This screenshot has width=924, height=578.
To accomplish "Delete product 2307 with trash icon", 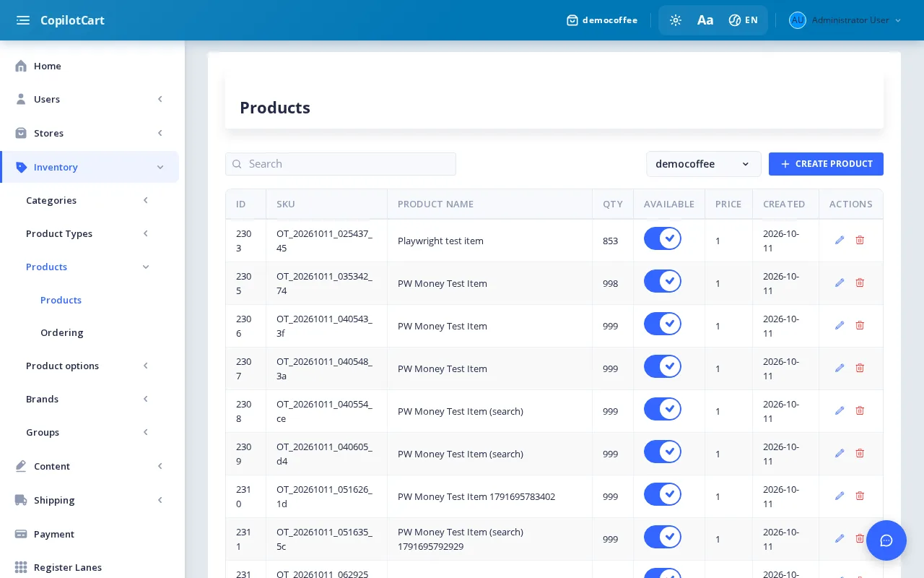I will point(860,368).
